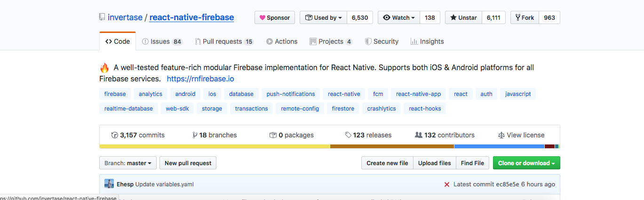Click the Create new file button

pos(387,163)
